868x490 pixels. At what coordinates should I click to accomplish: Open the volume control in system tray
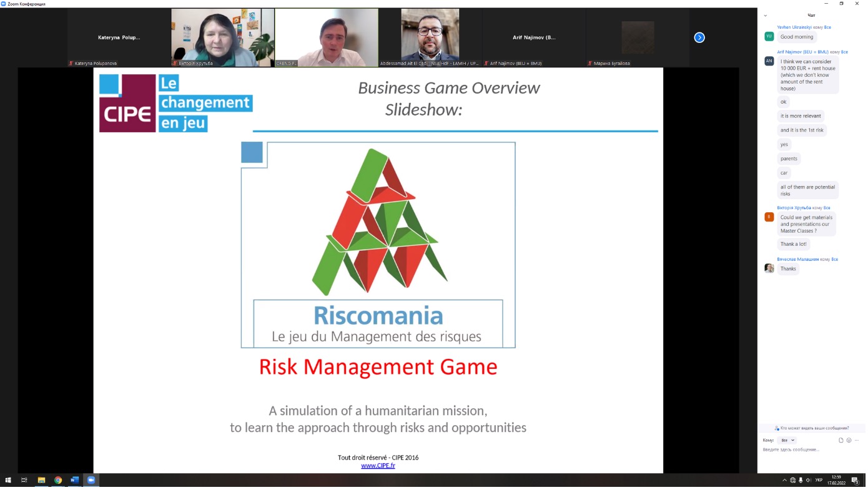pos(809,480)
